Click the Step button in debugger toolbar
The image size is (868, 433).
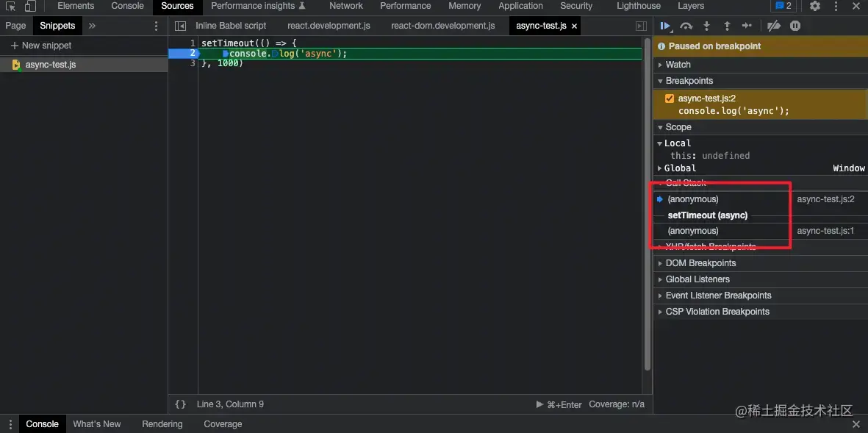[747, 26]
